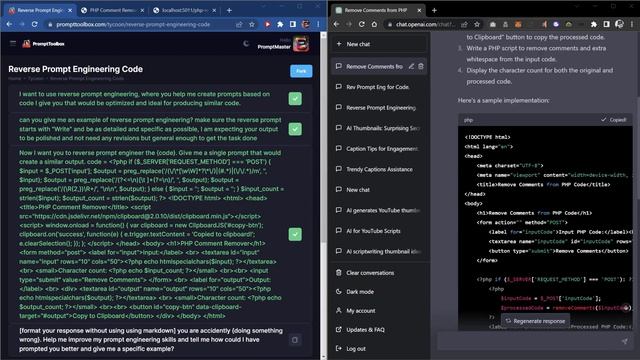Toggle PromptToolbox dark mode moon icon
This screenshot has height=360, width=640.
246,43
